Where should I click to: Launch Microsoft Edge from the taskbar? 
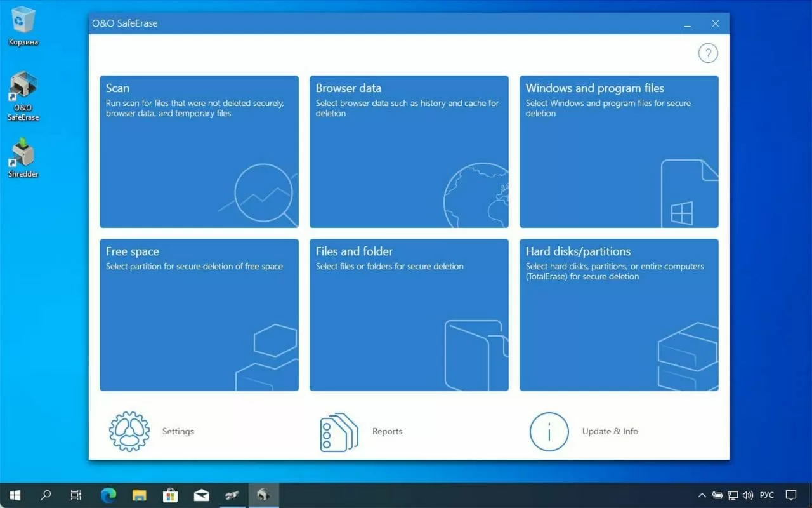[x=108, y=495]
